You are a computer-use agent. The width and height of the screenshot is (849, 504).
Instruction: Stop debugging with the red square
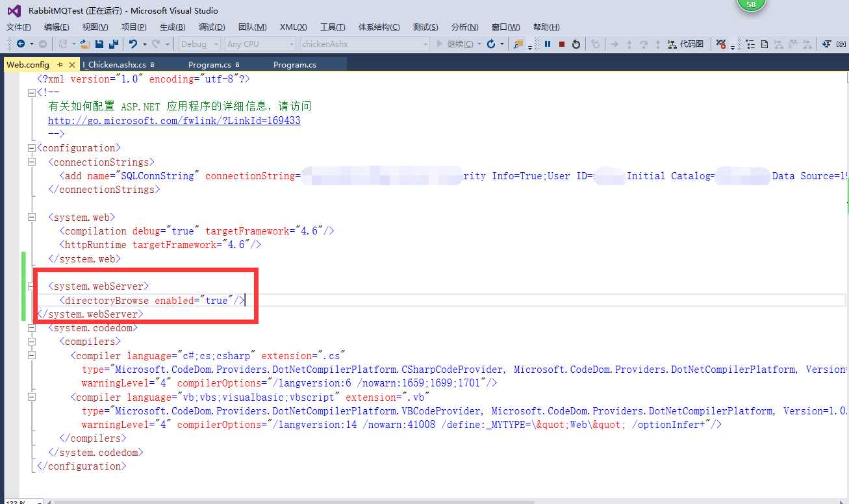click(x=562, y=44)
